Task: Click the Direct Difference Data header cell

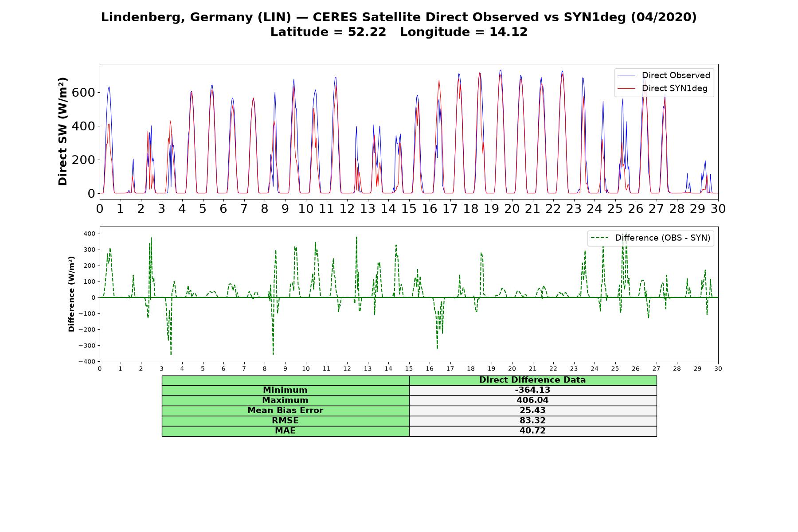Action: 532,380
